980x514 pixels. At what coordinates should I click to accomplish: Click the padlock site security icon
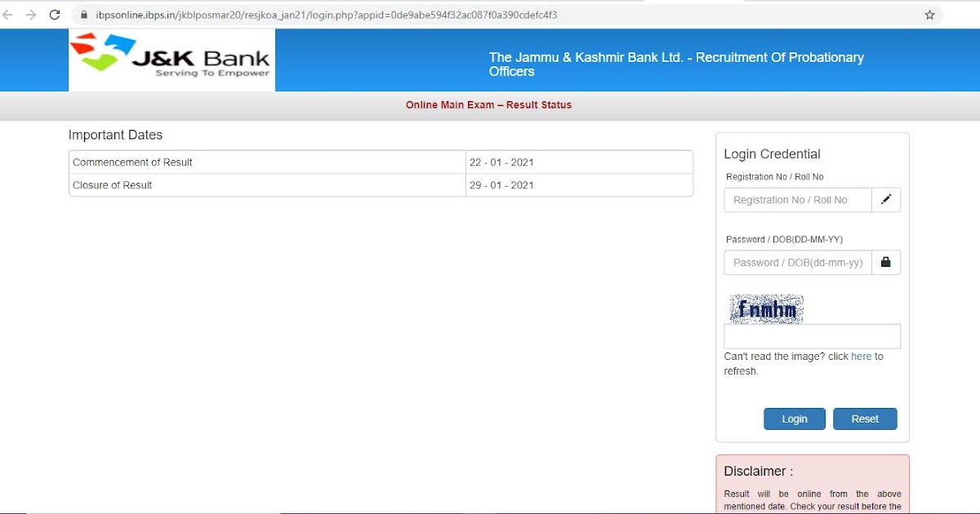(x=83, y=15)
